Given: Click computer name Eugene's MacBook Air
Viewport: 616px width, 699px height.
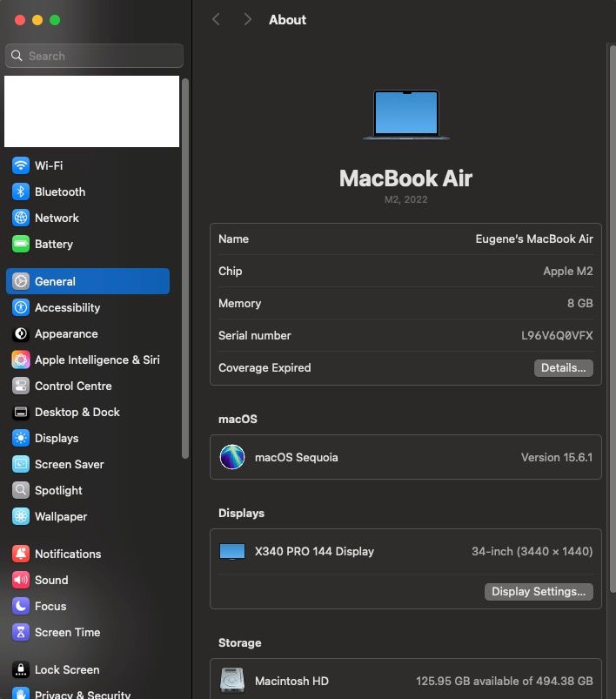Looking at the screenshot, I should coord(534,239).
